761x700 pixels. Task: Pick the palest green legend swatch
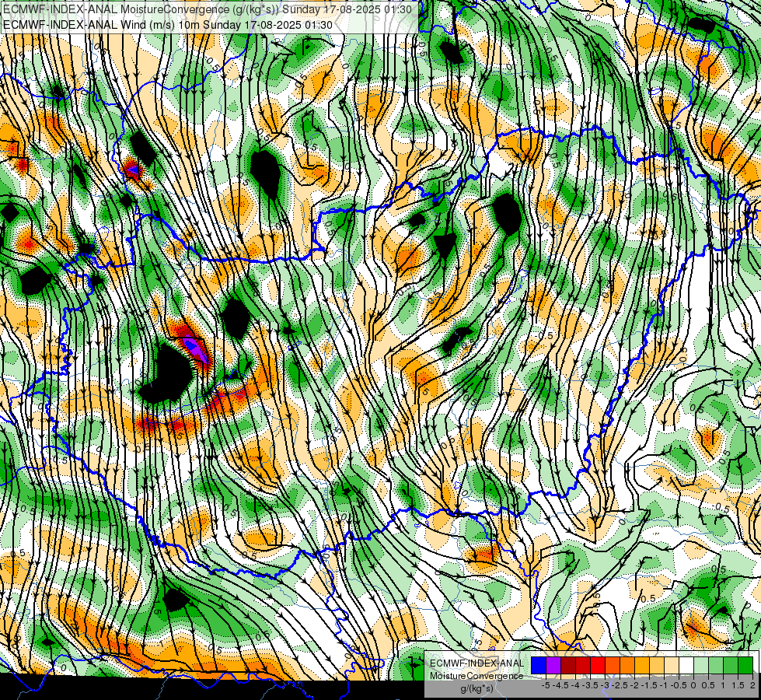(701, 666)
